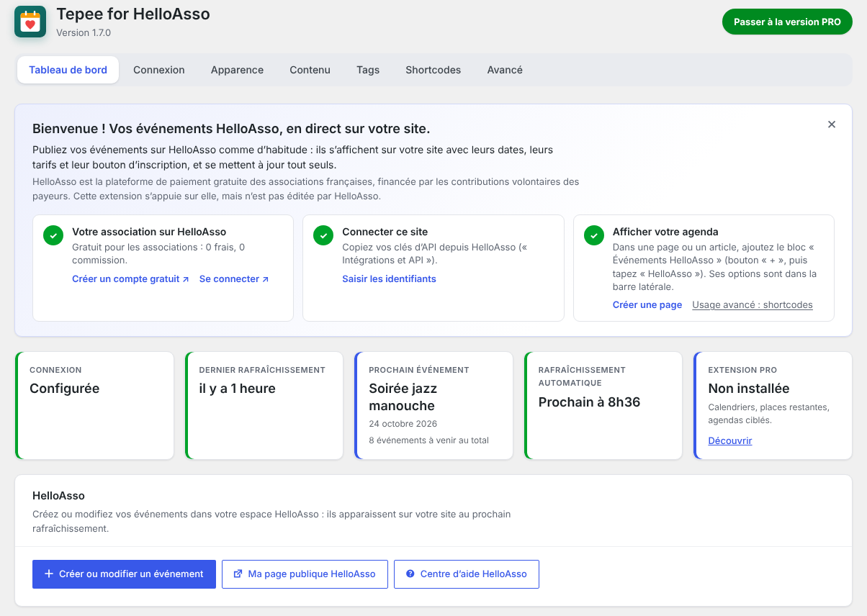
Task: Open the 'Se connecter' link
Action: [x=234, y=279]
